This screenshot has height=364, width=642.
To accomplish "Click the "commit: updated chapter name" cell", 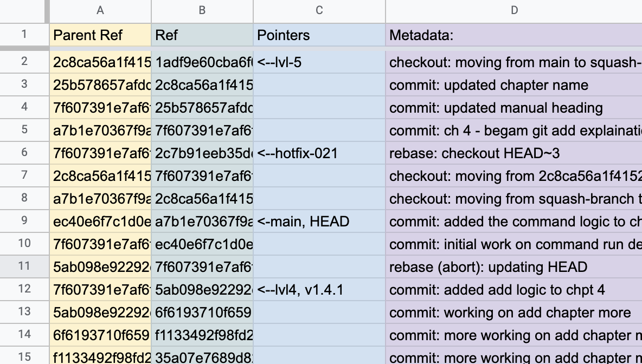I will (513, 85).
